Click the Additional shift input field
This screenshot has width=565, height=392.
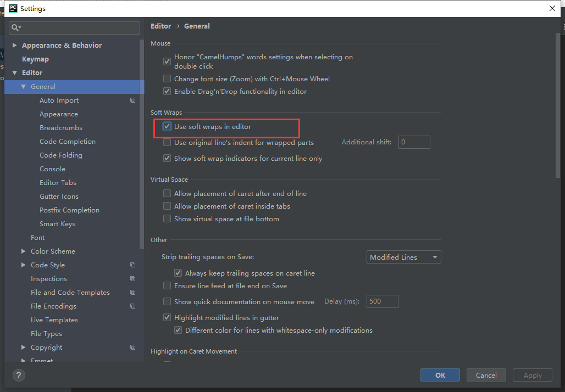coord(414,143)
